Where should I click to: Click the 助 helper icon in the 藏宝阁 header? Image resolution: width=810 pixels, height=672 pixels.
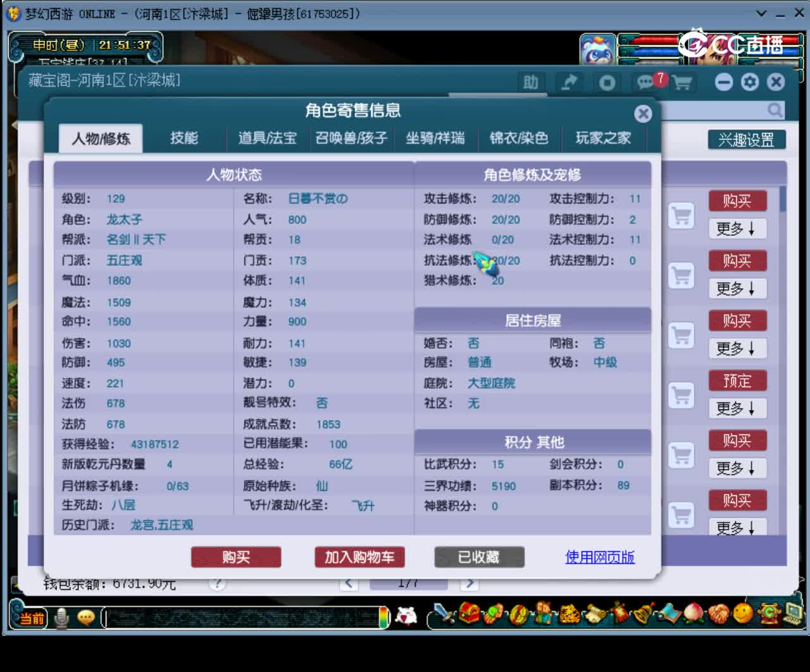click(530, 82)
